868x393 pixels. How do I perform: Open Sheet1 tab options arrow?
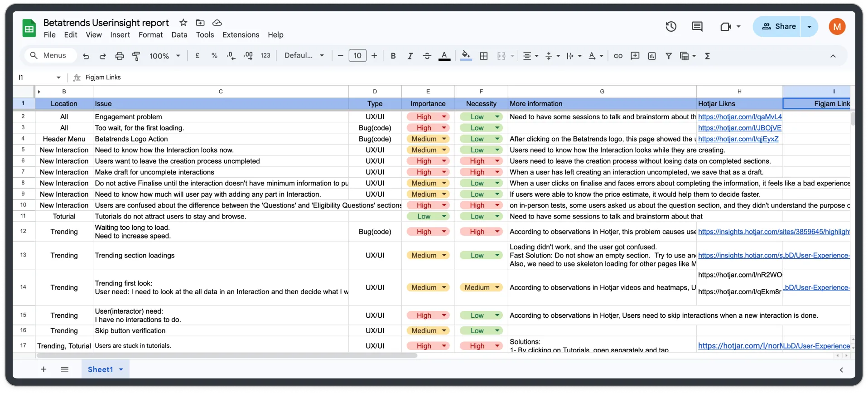coord(121,369)
